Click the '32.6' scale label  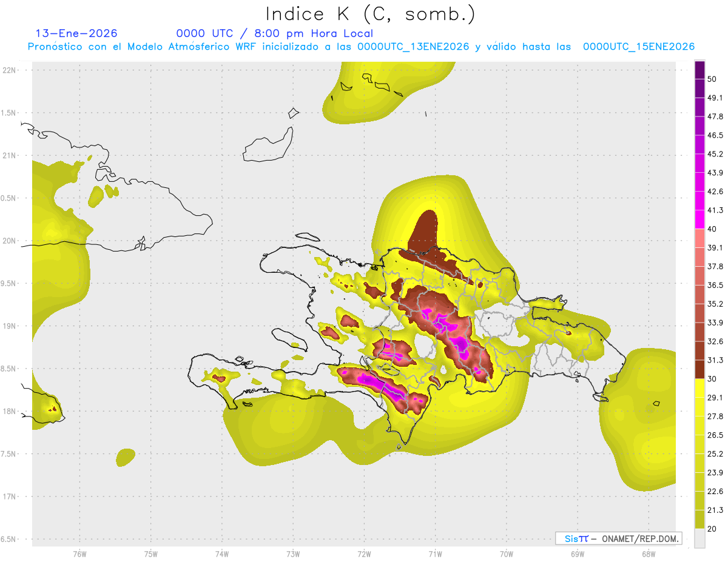pyautogui.click(x=715, y=341)
